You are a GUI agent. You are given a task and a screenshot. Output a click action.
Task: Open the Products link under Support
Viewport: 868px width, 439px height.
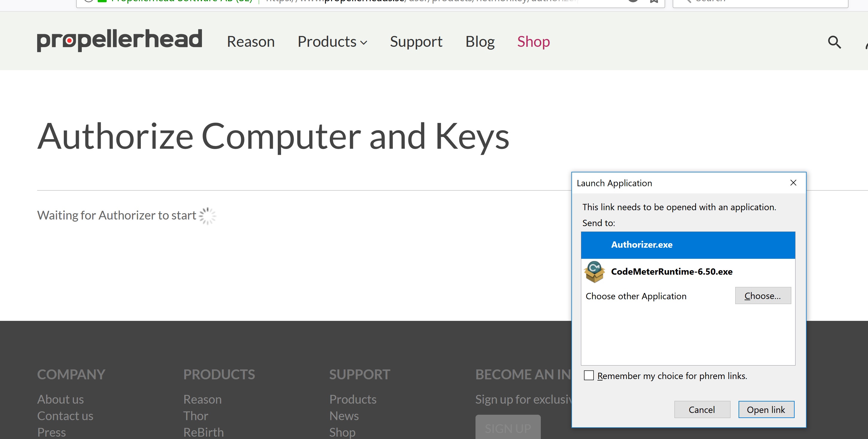353,399
